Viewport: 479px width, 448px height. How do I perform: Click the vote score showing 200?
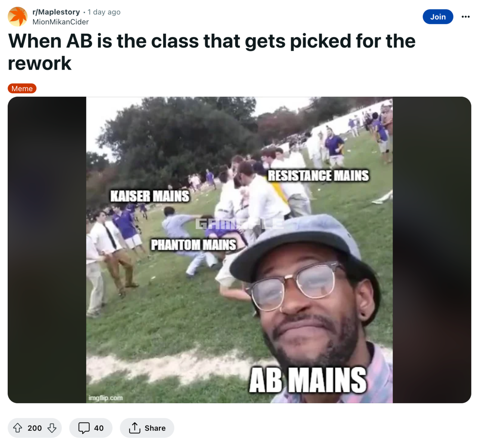click(x=34, y=428)
